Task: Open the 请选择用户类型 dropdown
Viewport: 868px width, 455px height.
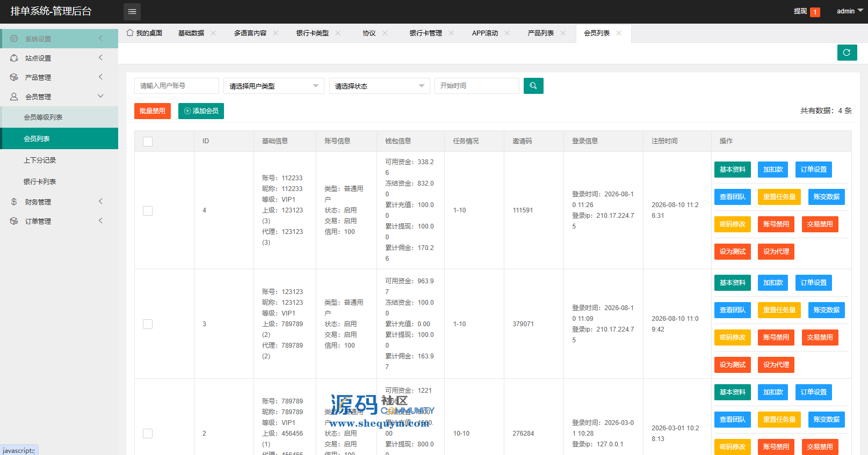Action: pos(273,86)
